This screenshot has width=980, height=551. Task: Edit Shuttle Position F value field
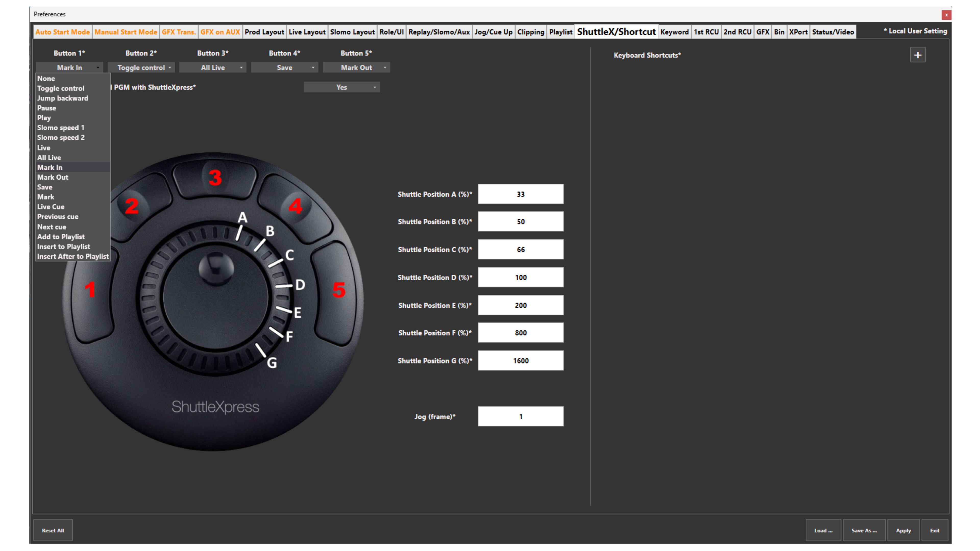pos(520,333)
